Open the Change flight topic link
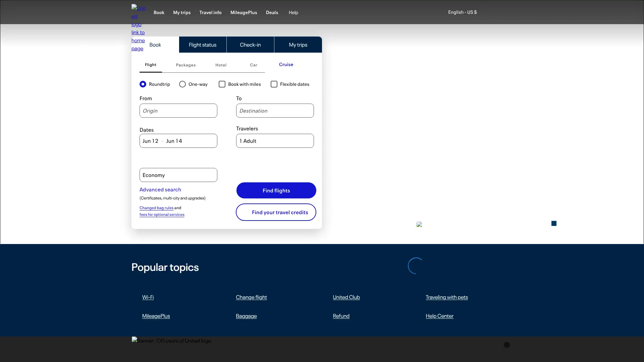The width and height of the screenshot is (644, 362). click(251, 297)
